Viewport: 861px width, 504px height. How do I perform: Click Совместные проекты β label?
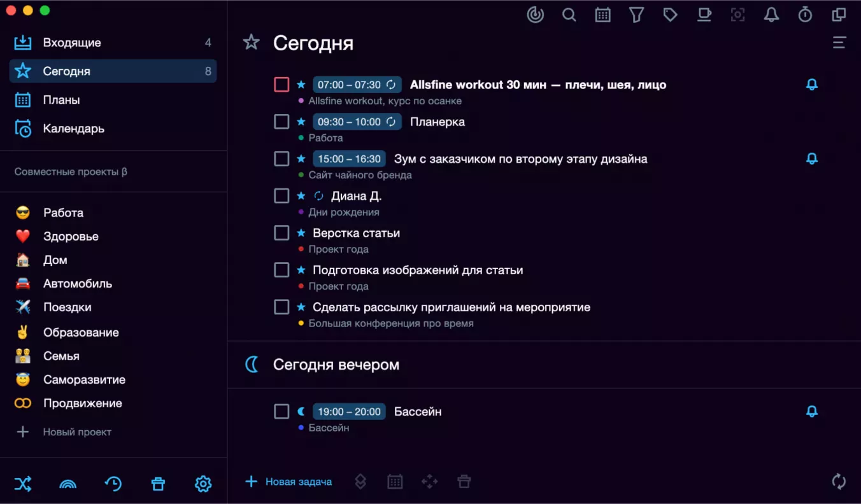click(x=71, y=172)
